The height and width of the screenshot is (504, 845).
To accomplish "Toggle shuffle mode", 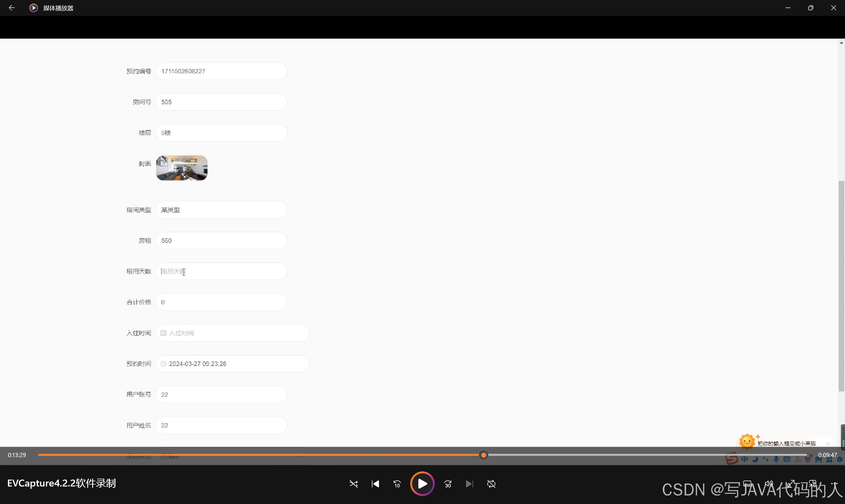I will click(353, 484).
